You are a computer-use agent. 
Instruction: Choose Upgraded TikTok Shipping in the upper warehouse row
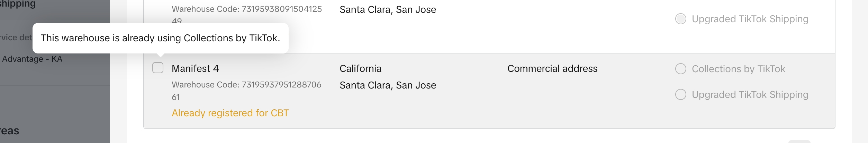tap(680, 19)
